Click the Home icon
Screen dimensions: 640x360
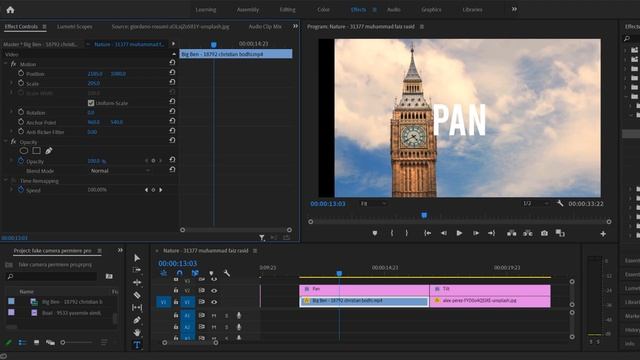(x=10, y=10)
